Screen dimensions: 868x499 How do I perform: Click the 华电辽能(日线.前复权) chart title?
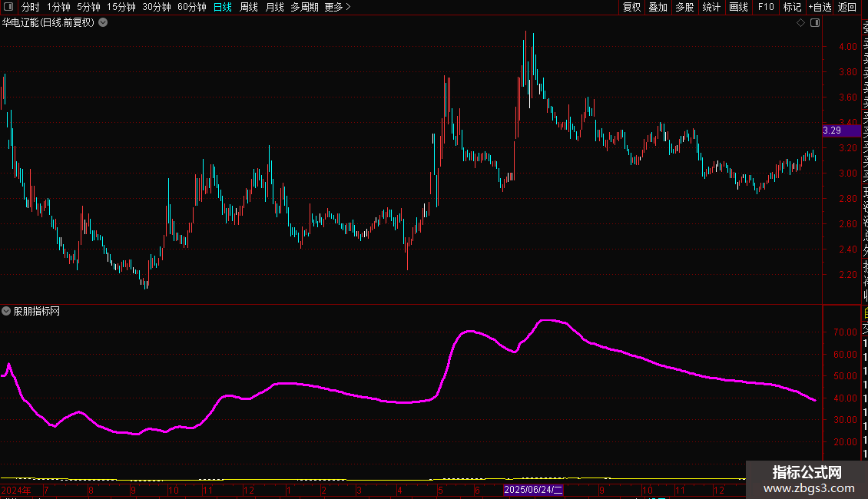coord(48,23)
